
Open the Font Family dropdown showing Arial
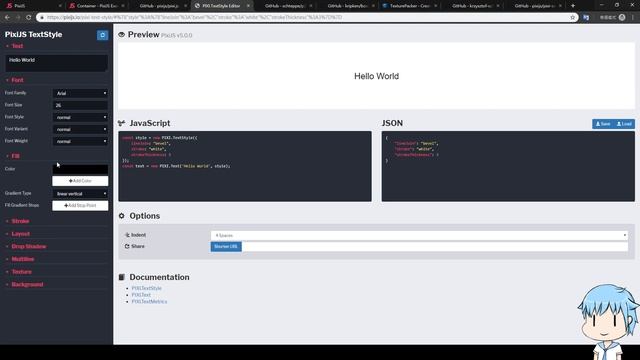pos(80,93)
